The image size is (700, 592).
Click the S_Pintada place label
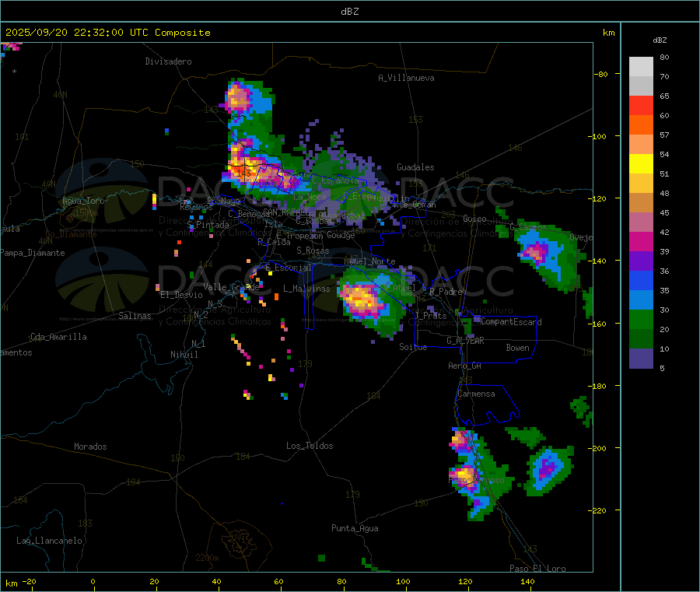tap(208, 225)
